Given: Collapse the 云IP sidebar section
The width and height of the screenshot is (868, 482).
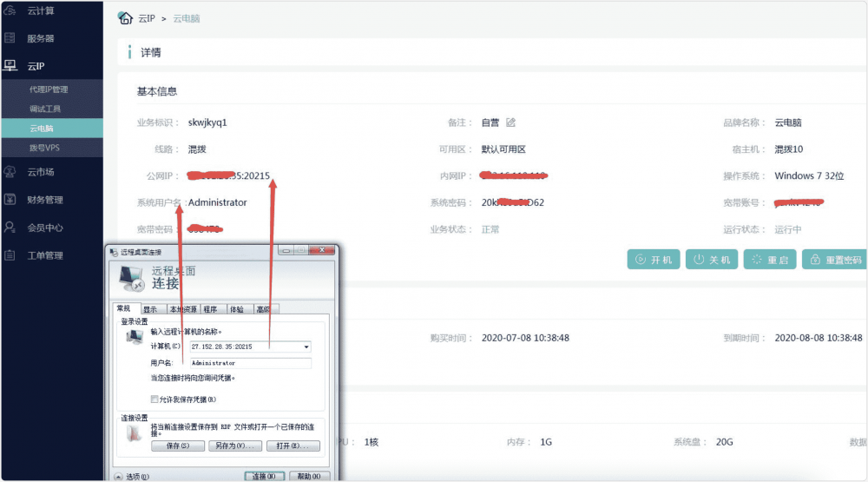Looking at the screenshot, I should pos(35,66).
